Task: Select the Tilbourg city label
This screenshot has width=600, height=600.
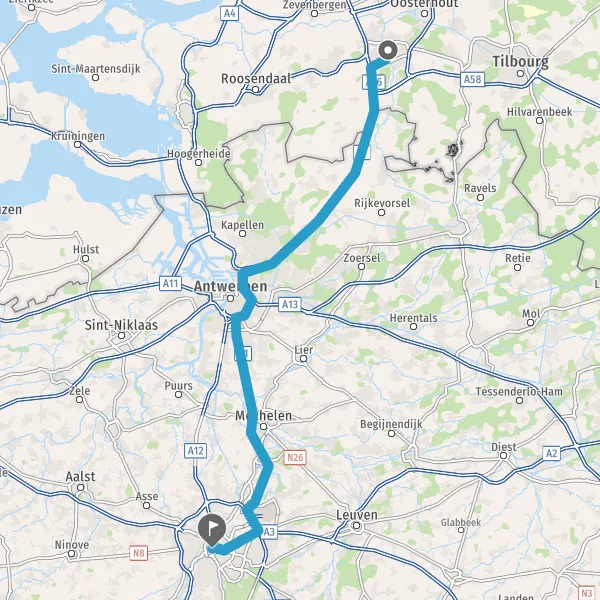Action: pyautogui.click(x=520, y=62)
